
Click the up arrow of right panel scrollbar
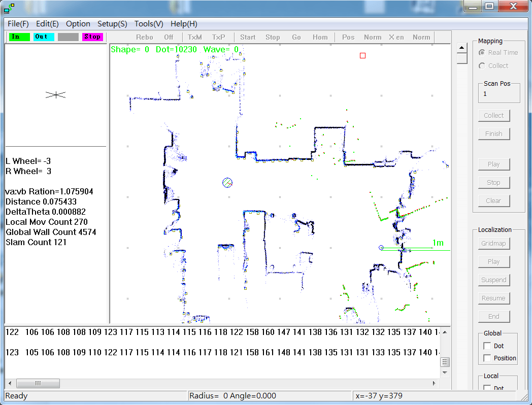(462, 48)
